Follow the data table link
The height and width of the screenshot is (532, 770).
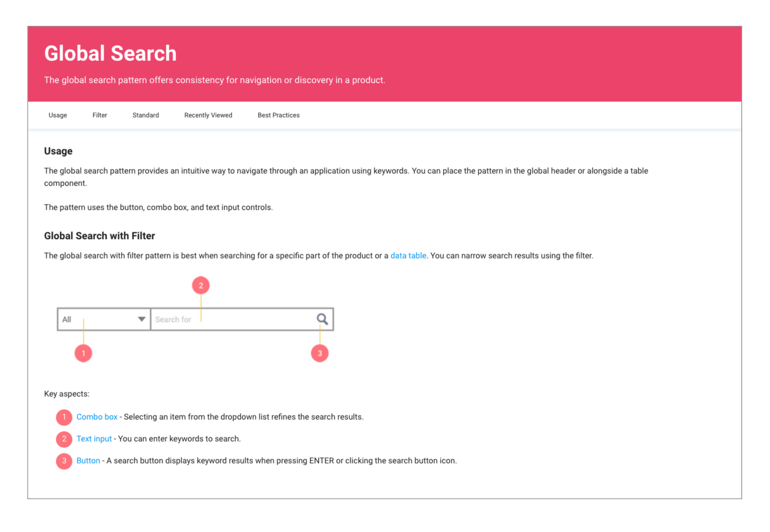tap(408, 255)
